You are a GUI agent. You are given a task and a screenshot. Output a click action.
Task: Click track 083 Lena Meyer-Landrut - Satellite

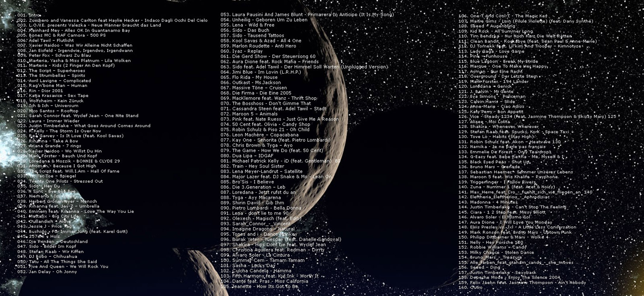point(261,171)
